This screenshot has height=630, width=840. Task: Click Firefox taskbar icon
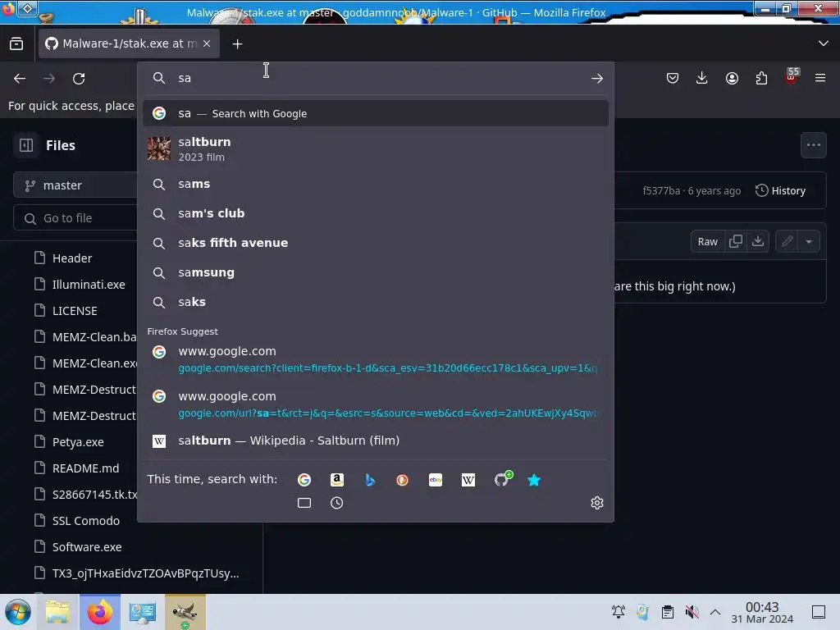click(99, 612)
